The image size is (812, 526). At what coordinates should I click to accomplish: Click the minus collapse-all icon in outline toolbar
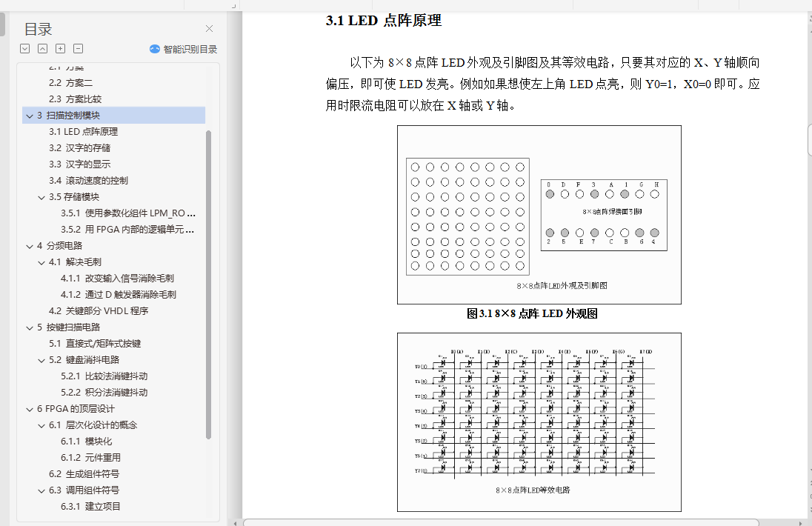[79, 49]
